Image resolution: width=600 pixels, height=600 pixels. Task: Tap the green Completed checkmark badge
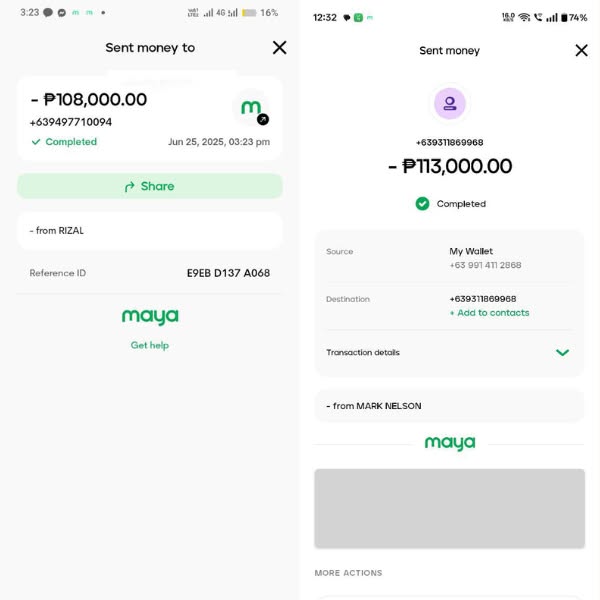click(422, 204)
